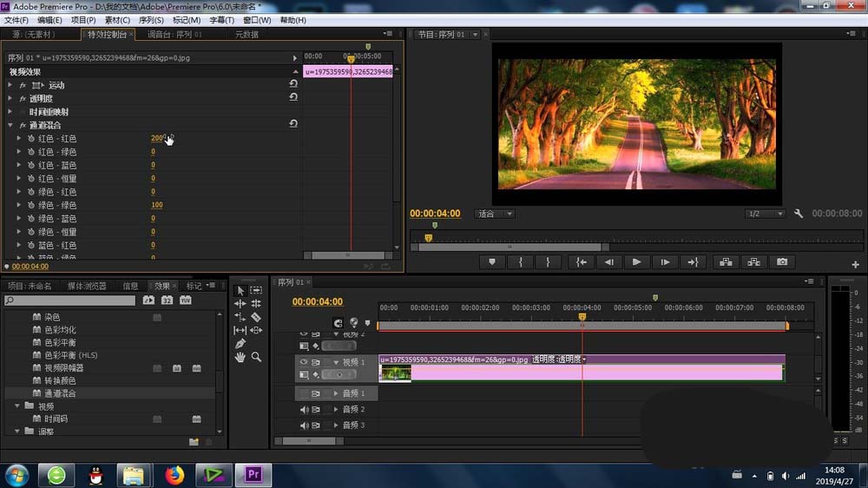Click timeline current timecode 00:00:04:00
The width and height of the screenshot is (868, 488).
(318, 302)
